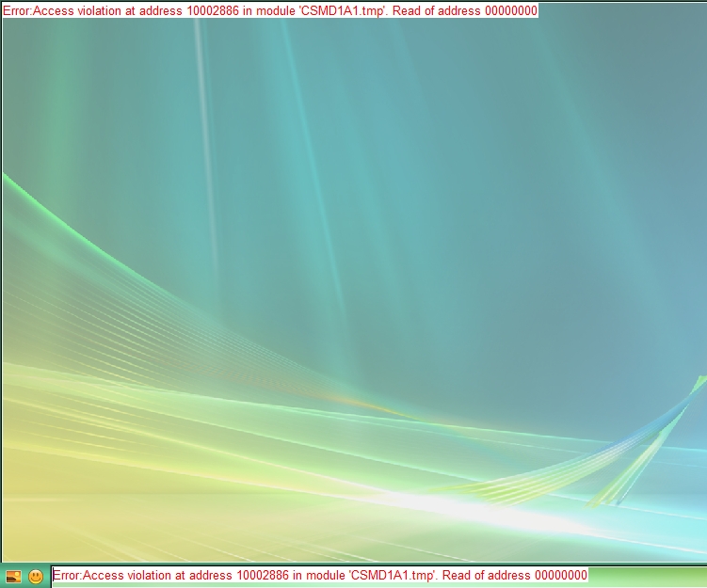The image size is (707, 588).
Task: Click the word 'Error:' in top message
Action: click(x=18, y=10)
